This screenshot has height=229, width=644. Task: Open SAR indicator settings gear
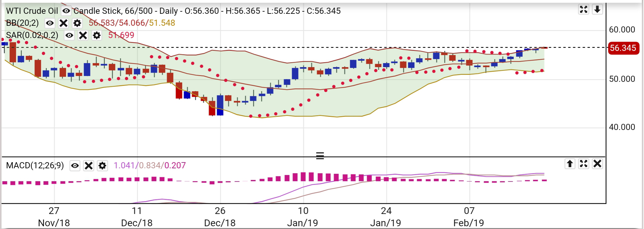pyautogui.click(x=97, y=36)
